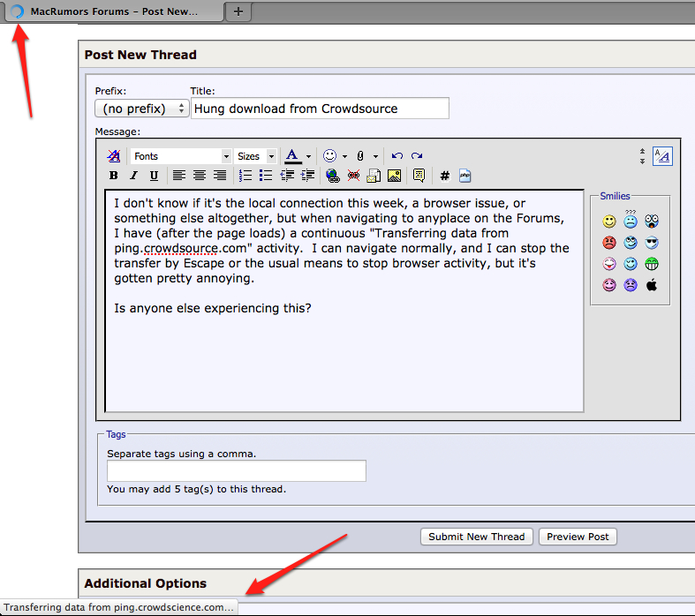
Task: Open the smilies dropdown arrow in toolbar
Action: pos(344,156)
